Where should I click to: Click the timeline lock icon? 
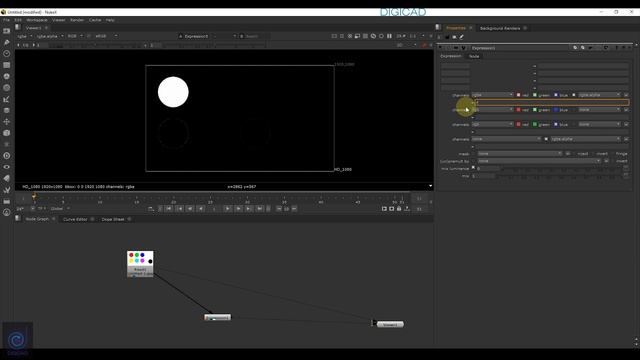point(399,209)
